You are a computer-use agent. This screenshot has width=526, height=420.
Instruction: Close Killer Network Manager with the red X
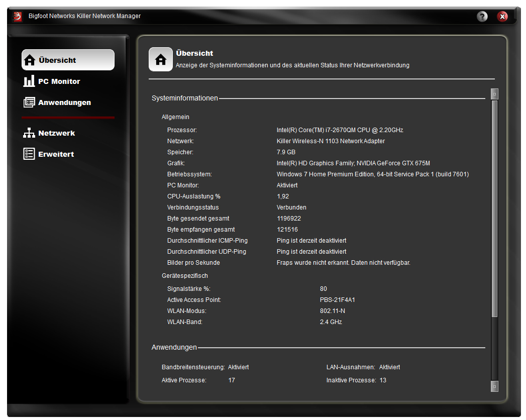coord(502,16)
